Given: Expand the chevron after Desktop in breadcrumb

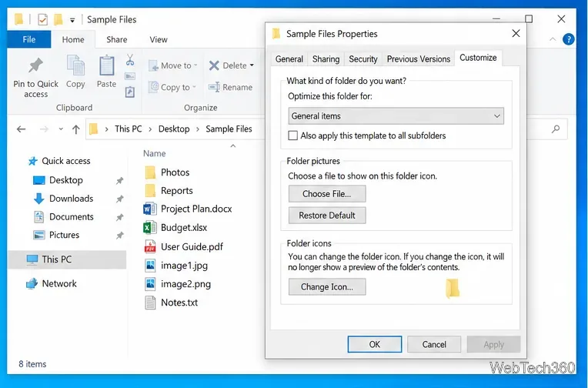Looking at the screenshot, I should click(x=198, y=129).
